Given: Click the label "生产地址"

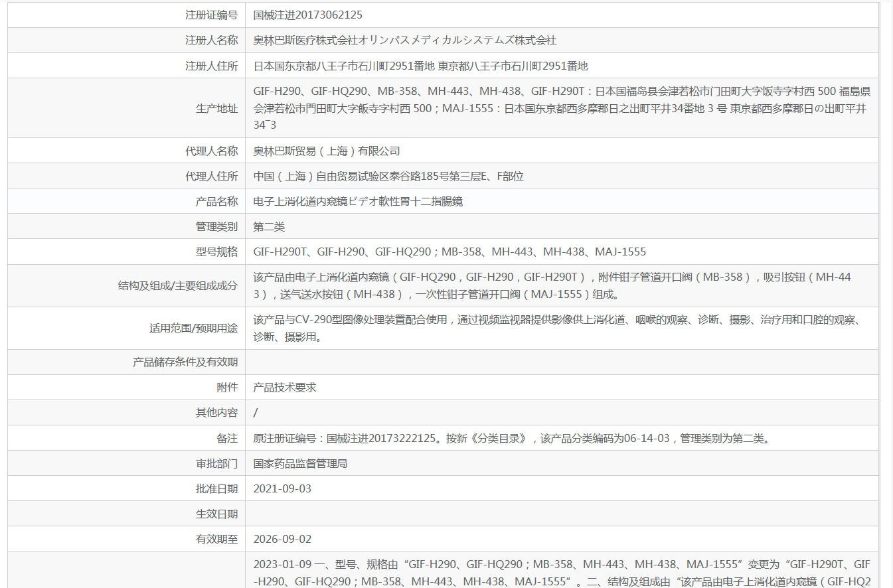Looking at the screenshot, I should 216,108.
